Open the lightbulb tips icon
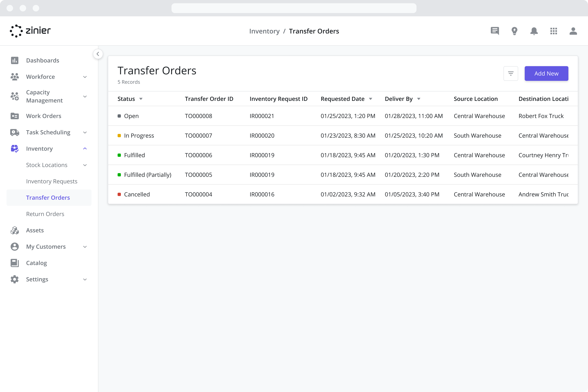Viewport: 588px width, 392px height. [514, 31]
